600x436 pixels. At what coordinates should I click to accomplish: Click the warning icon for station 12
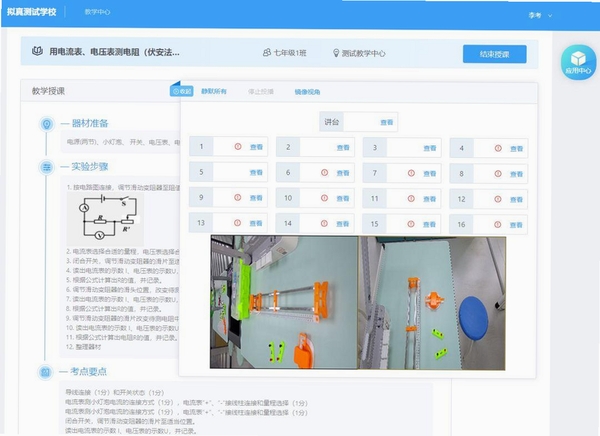click(498, 199)
